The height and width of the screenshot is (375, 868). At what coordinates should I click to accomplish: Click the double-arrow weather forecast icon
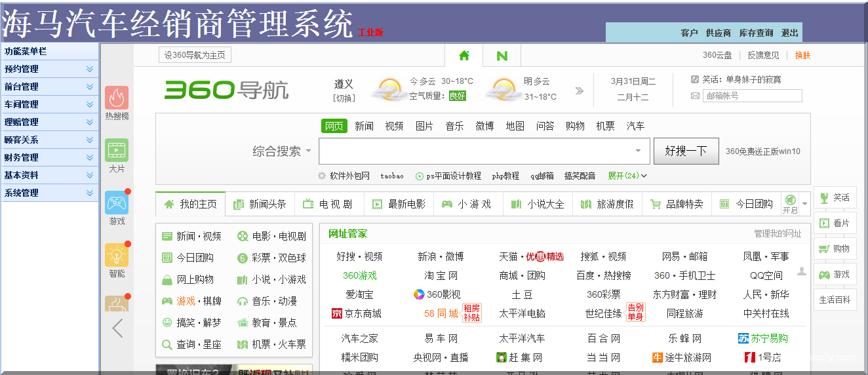click(x=579, y=91)
